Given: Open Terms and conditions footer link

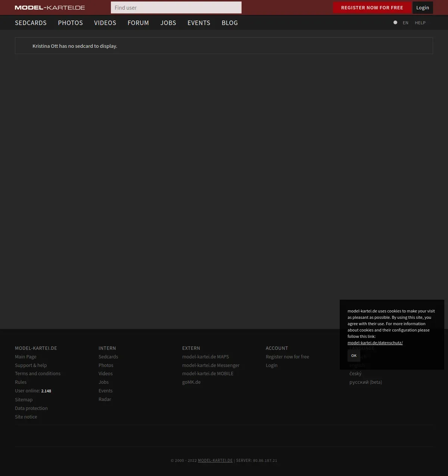Looking at the screenshot, I should click(x=38, y=373).
